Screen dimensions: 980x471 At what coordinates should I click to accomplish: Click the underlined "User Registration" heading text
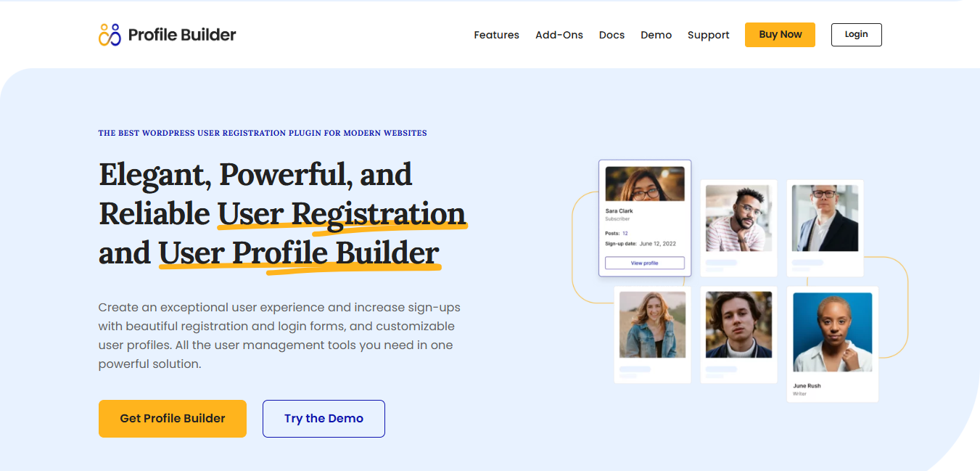pyautogui.click(x=342, y=214)
